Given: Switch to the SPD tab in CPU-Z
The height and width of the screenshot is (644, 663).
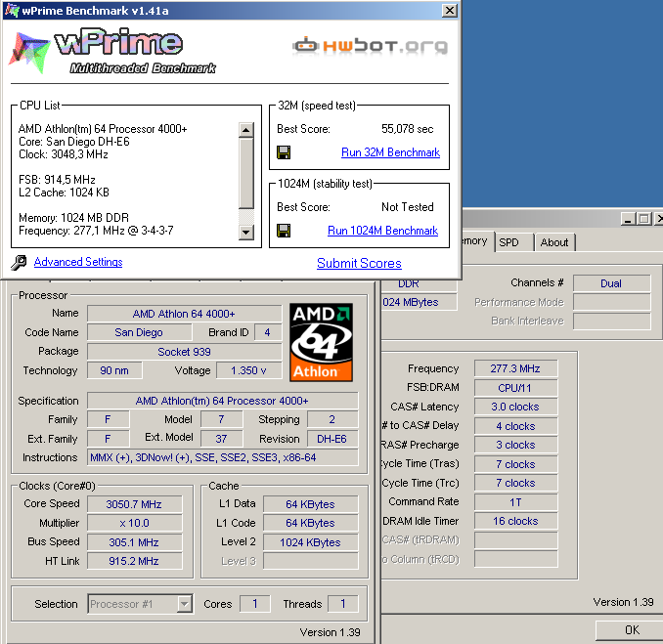Looking at the screenshot, I should [513, 242].
